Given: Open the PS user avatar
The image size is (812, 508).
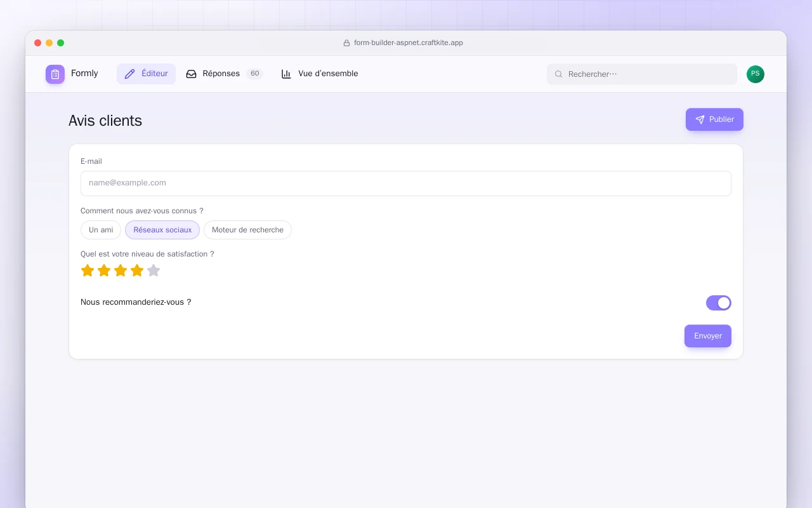Looking at the screenshot, I should [x=756, y=74].
